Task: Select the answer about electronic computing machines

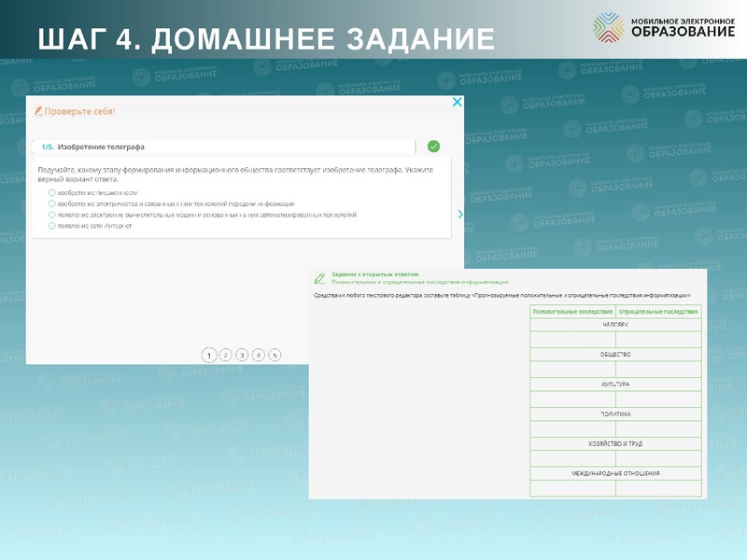Action: click(52, 215)
